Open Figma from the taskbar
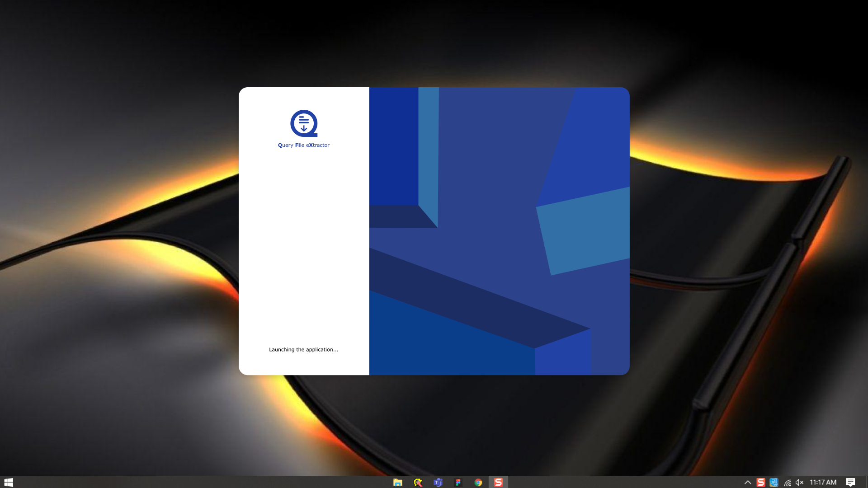 coord(458,483)
